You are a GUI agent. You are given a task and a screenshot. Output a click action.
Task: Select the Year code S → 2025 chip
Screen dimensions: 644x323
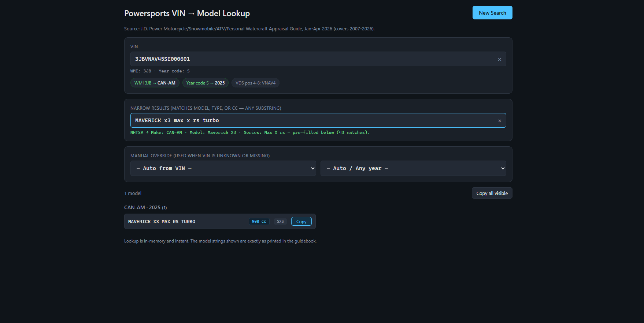206,83
